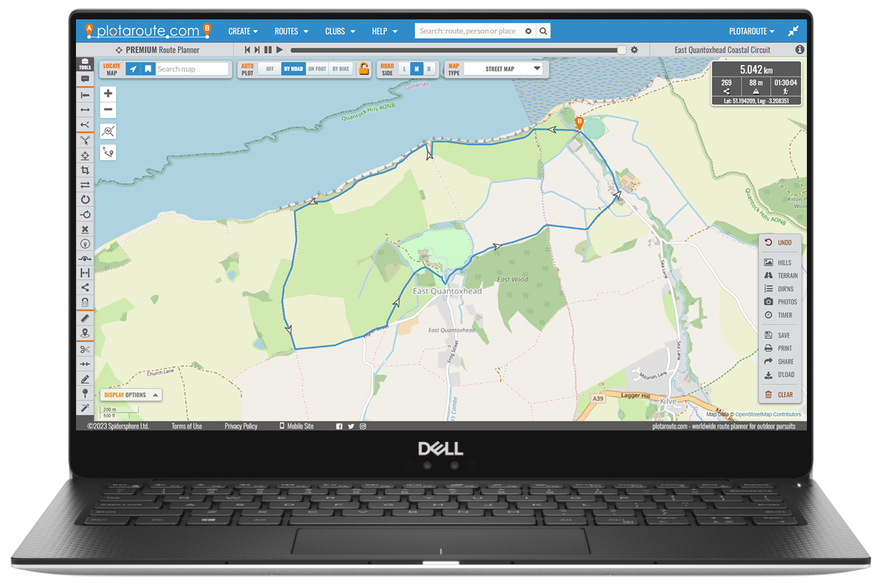
Task: Click the locate my position arrow icon
Action: tap(132, 69)
